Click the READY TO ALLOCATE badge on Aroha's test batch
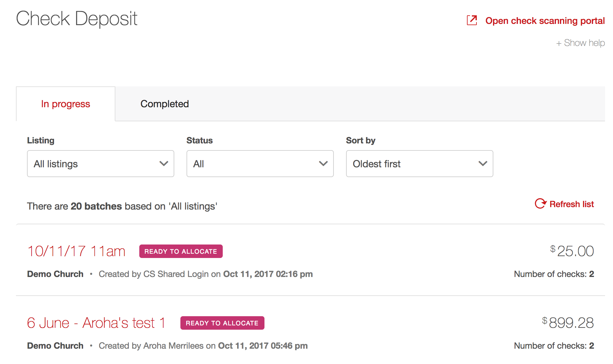The image size is (613, 364). coord(222,323)
